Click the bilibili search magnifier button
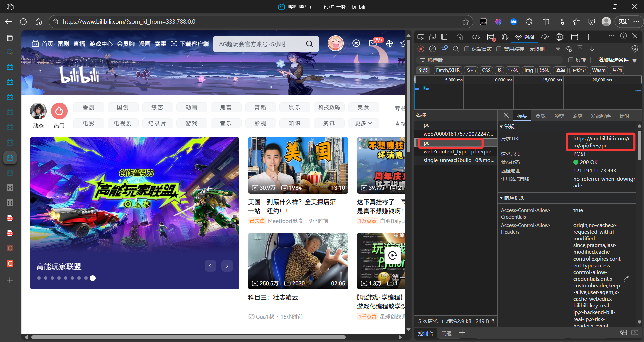 pyautogui.click(x=309, y=44)
